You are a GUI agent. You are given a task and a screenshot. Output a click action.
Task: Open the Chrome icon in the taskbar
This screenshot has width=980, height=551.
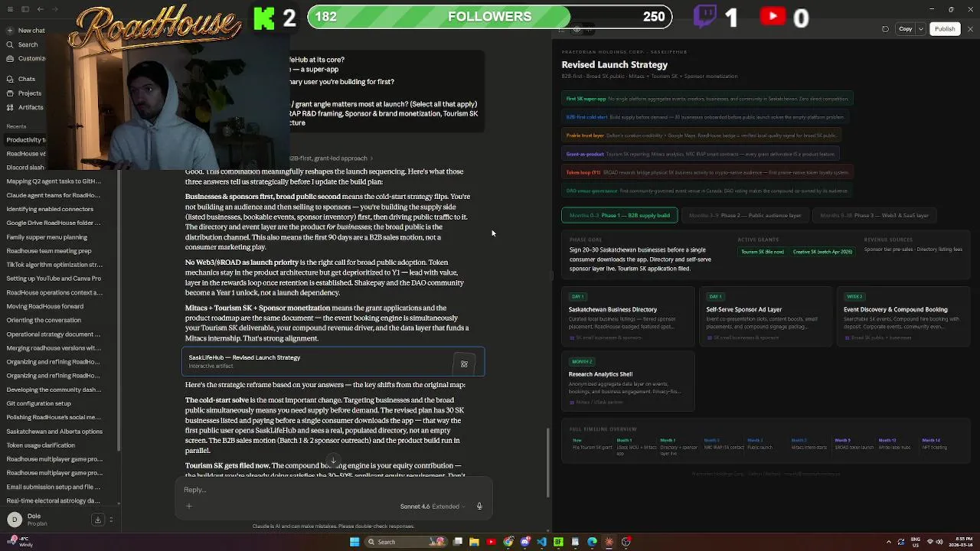pos(508,542)
